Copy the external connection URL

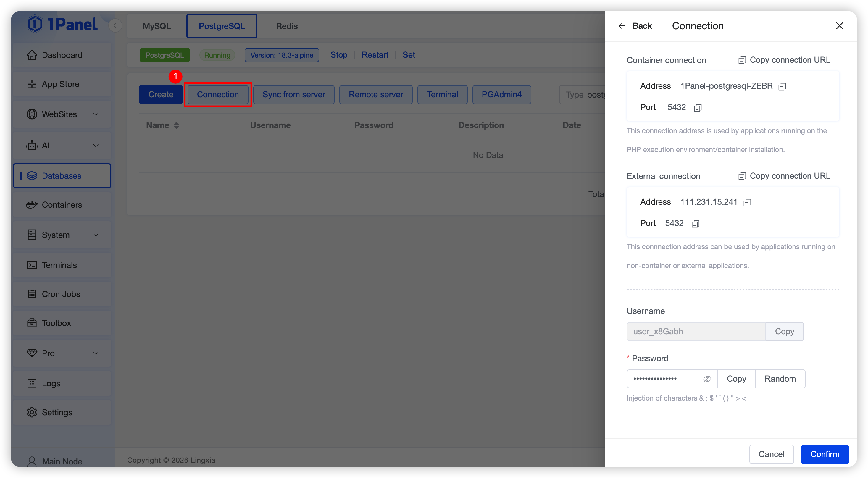(784, 176)
